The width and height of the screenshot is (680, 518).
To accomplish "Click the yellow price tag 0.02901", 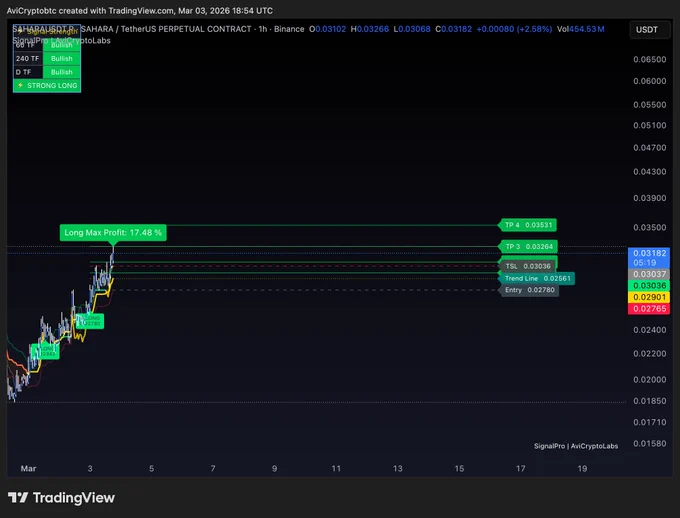I will click(x=649, y=297).
